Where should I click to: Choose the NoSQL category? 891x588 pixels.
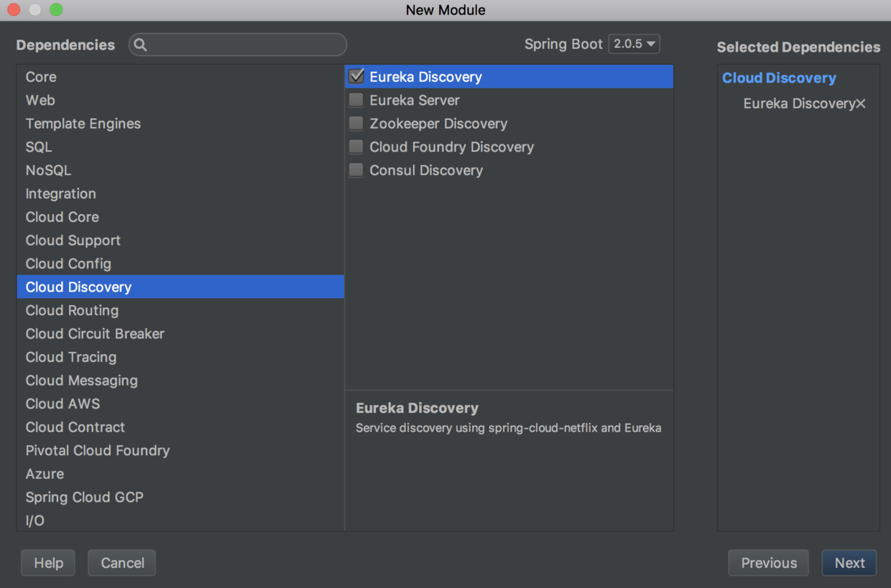(180, 170)
